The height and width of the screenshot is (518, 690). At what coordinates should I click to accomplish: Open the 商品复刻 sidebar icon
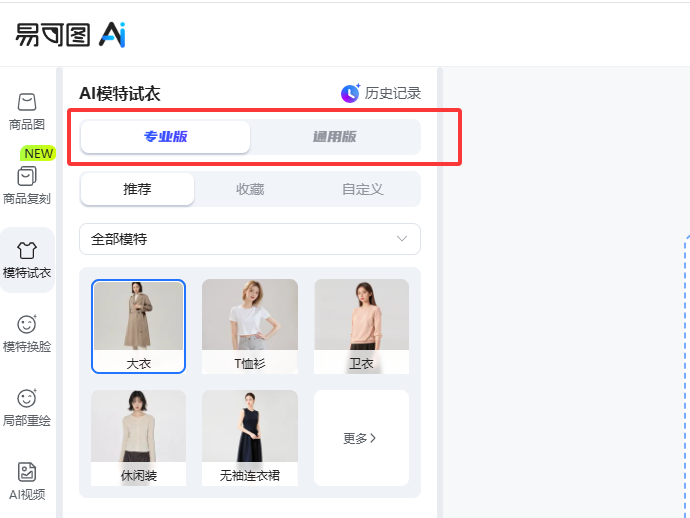click(x=27, y=176)
